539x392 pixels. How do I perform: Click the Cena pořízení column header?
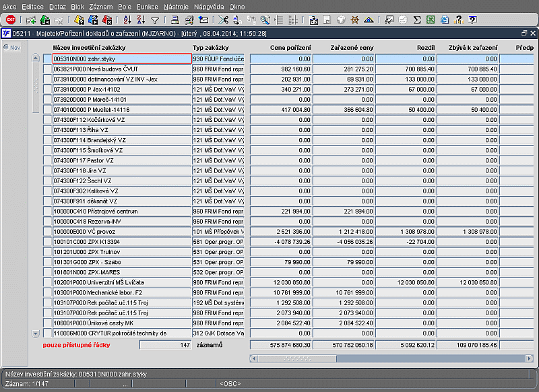point(290,48)
